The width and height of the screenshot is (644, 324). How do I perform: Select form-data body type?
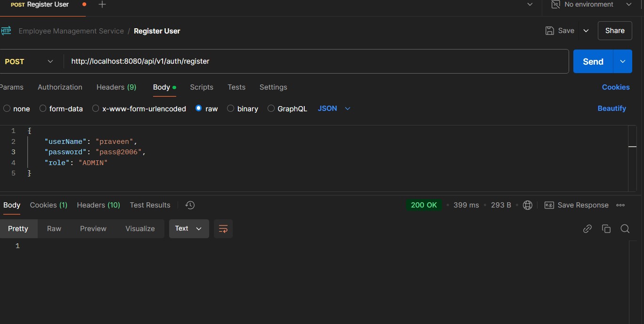[x=43, y=108]
